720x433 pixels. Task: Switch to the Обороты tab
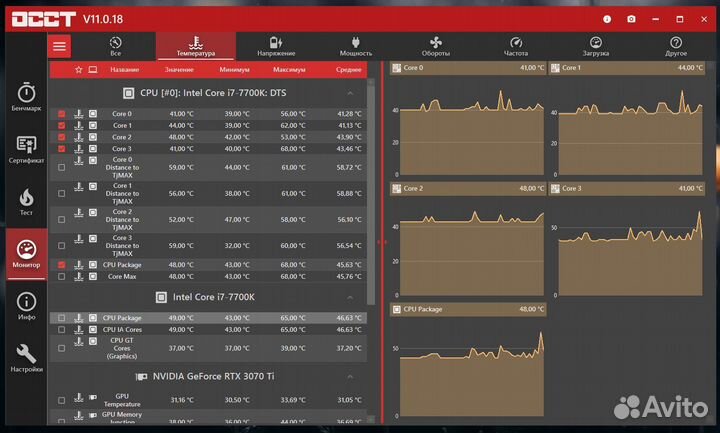pos(435,46)
